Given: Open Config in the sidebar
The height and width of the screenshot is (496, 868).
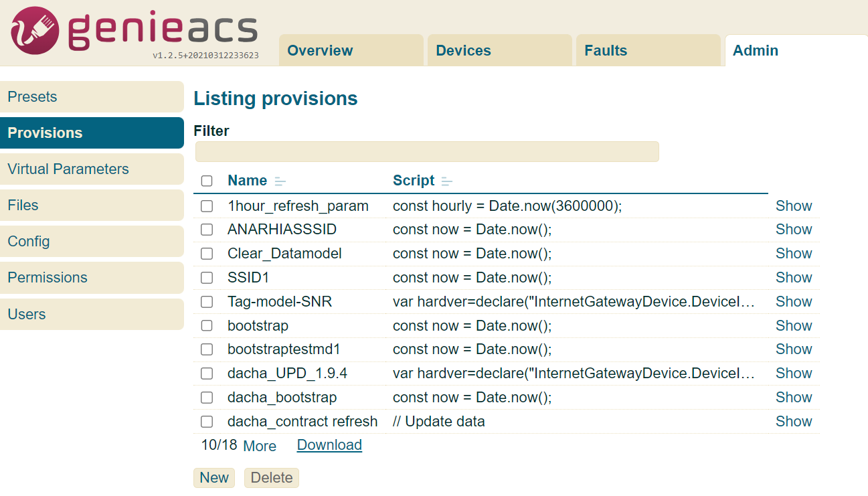Looking at the screenshot, I should click(x=92, y=241).
